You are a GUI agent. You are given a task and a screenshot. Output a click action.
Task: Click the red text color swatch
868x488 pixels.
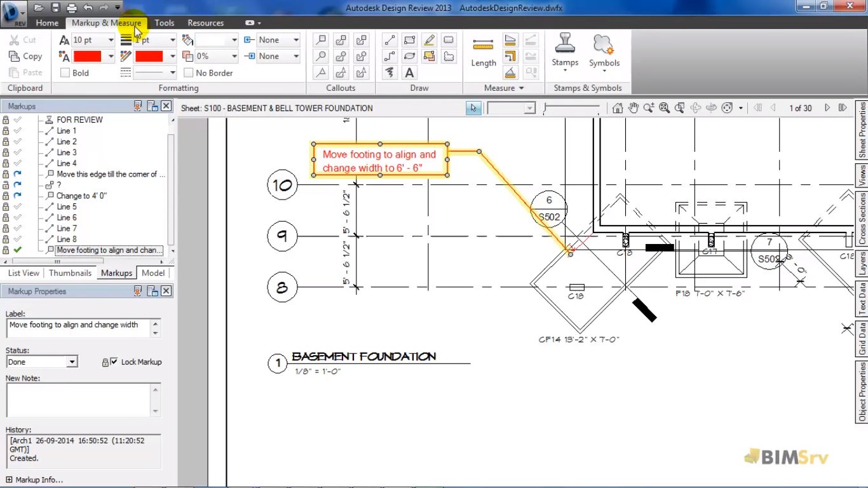[x=88, y=57]
